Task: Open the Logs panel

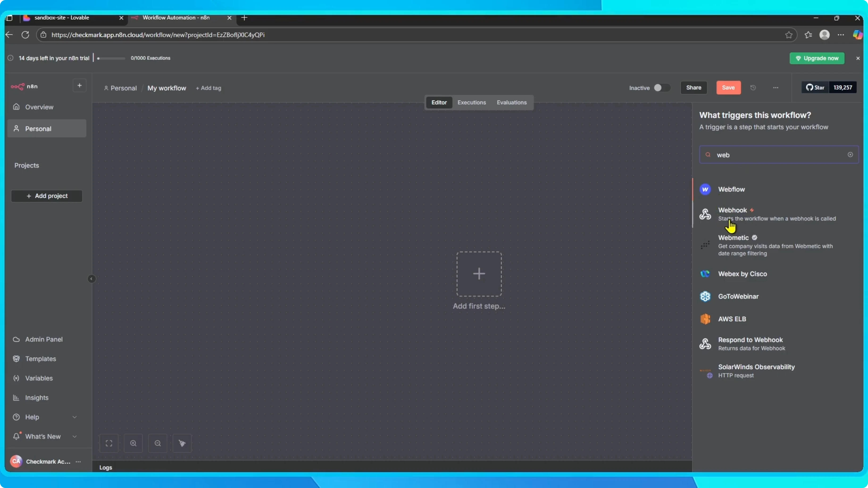Action: [x=105, y=468]
